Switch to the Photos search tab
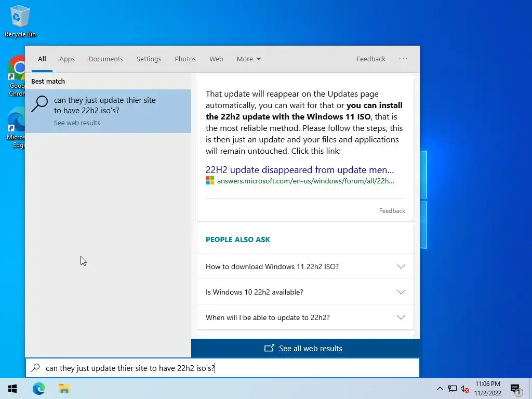This screenshot has height=399, width=532. [185, 59]
